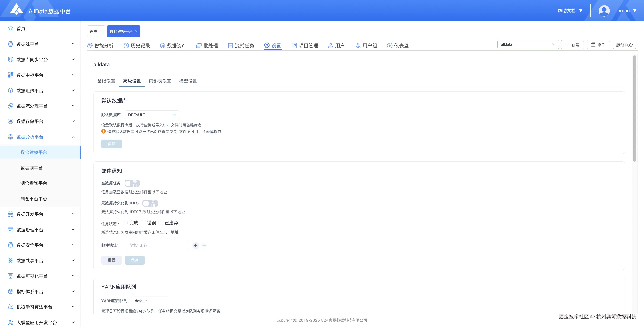Check the 错误 task status checkbox
The image size is (644, 327).
pos(143,223)
